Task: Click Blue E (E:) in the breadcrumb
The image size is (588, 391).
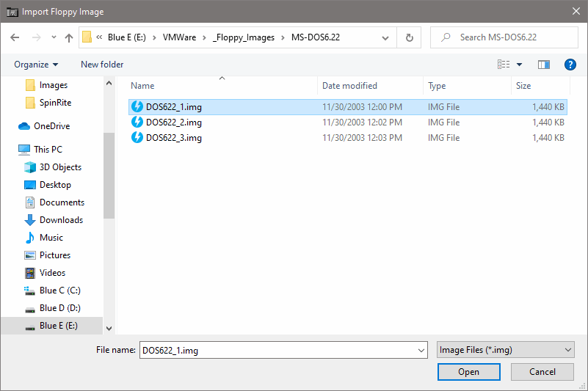Action: (127, 37)
